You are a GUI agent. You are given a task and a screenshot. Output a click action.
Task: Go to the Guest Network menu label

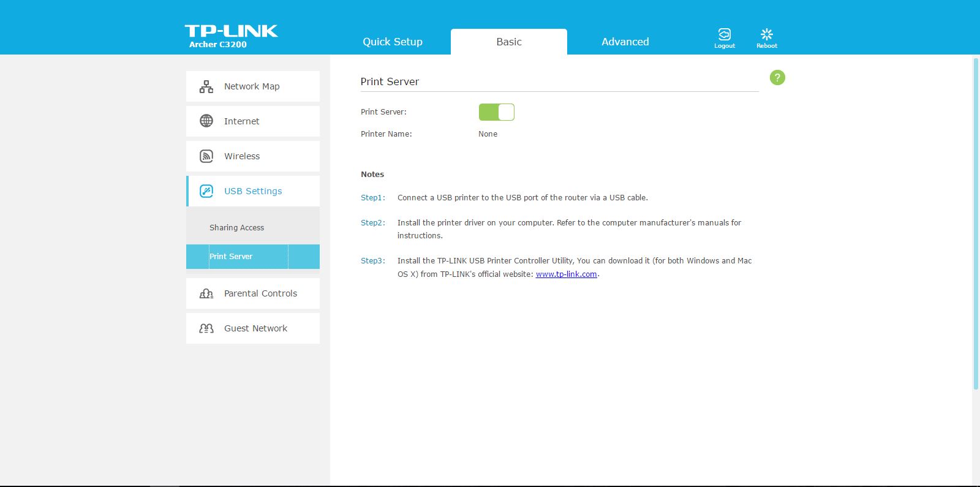[256, 328]
